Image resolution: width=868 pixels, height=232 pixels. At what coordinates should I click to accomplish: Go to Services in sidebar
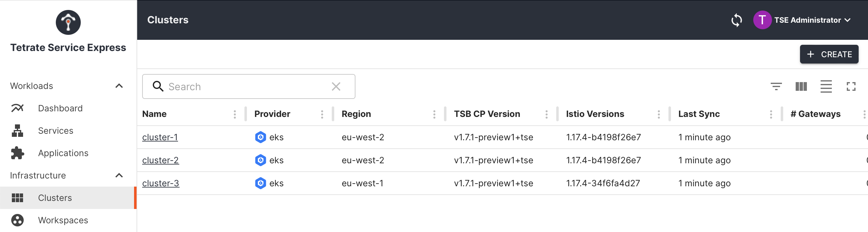coord(55,131)
